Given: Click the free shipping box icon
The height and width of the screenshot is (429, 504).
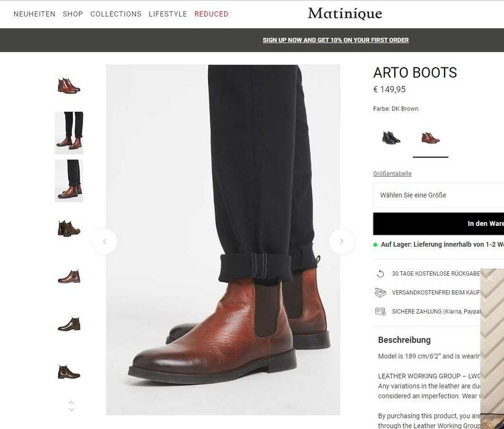Looking at the screenshot, I should click(x=380, y=293).
